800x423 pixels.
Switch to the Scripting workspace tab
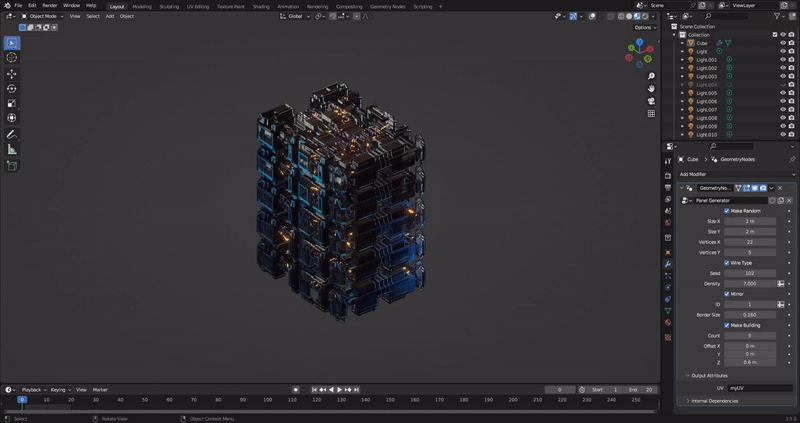click(422, 7)
